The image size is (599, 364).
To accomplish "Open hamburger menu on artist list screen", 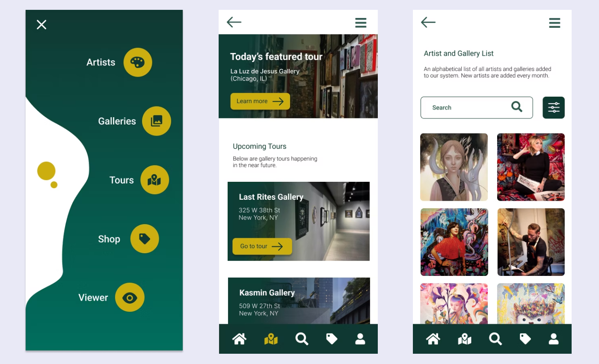I will pos(555,23).
